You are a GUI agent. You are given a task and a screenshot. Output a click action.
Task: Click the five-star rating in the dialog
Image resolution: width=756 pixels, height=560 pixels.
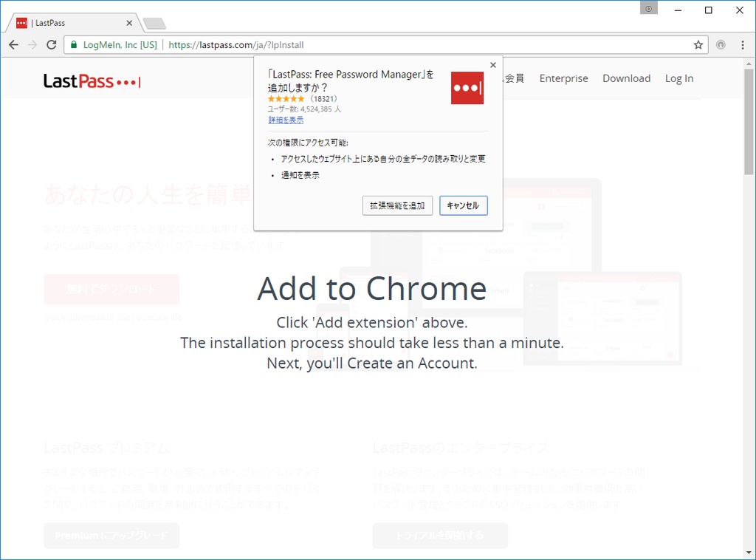click(286, 99)
